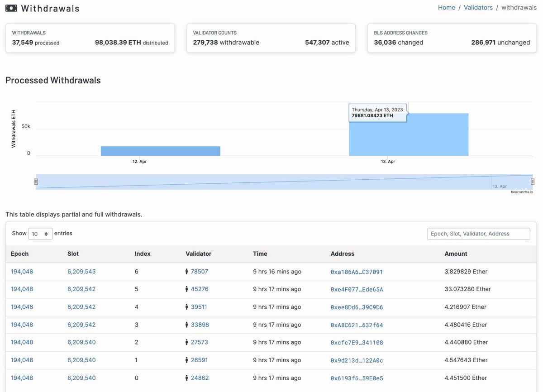
Task: Click the validator icon beside 39511
Action: tap(187, 307)
